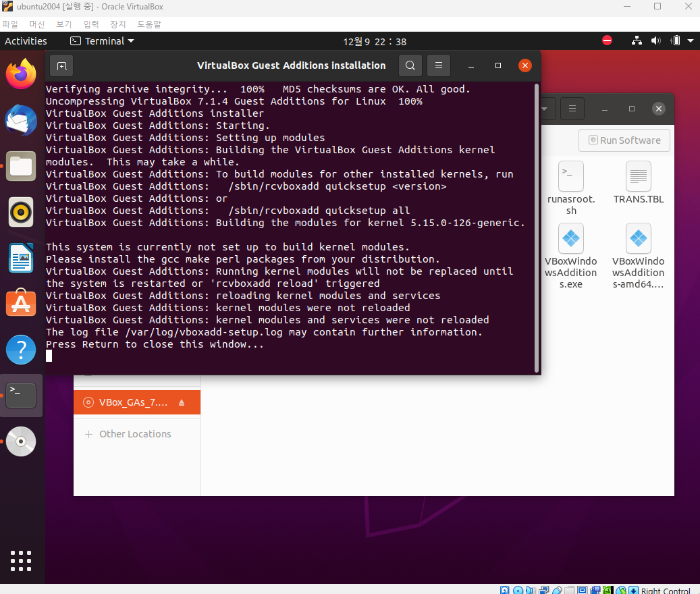
Task: Maximize the Guest Additions terminal window
Action: point(498,65)
